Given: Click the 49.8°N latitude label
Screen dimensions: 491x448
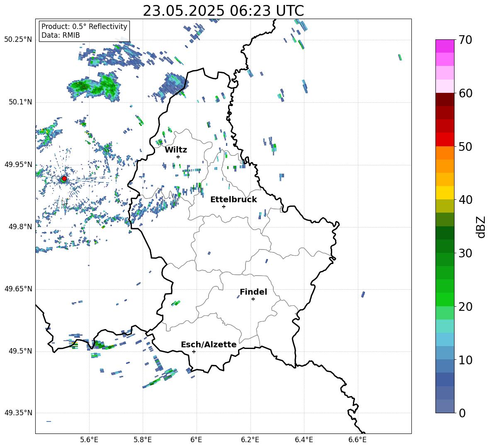Looking at the screenshot, I should (20, 227).
